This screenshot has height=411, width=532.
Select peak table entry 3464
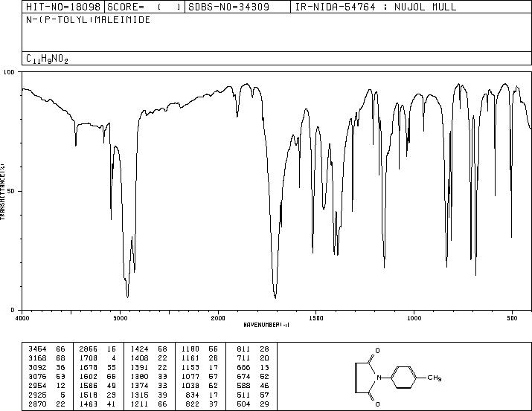(x=37, y=349)
